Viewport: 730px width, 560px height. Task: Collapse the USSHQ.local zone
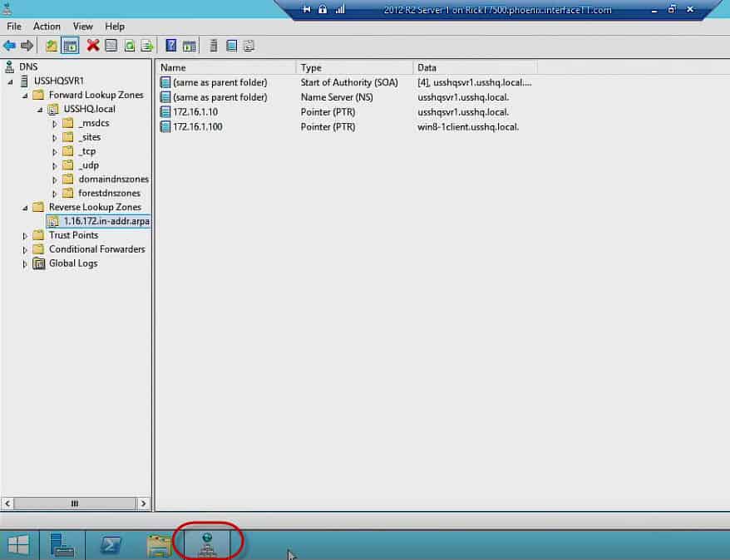(40, 110)
